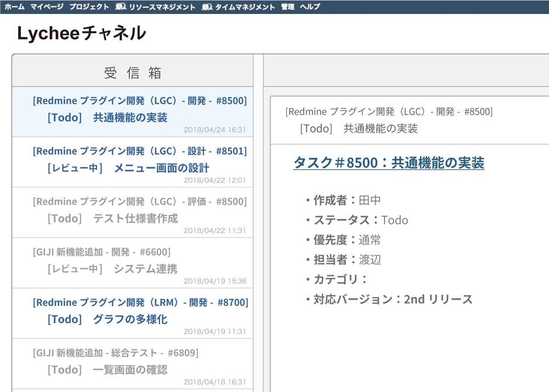Open the task link タスク＃8500：共通機能の実装
549x392 pixels.
(x=390, y=163)
